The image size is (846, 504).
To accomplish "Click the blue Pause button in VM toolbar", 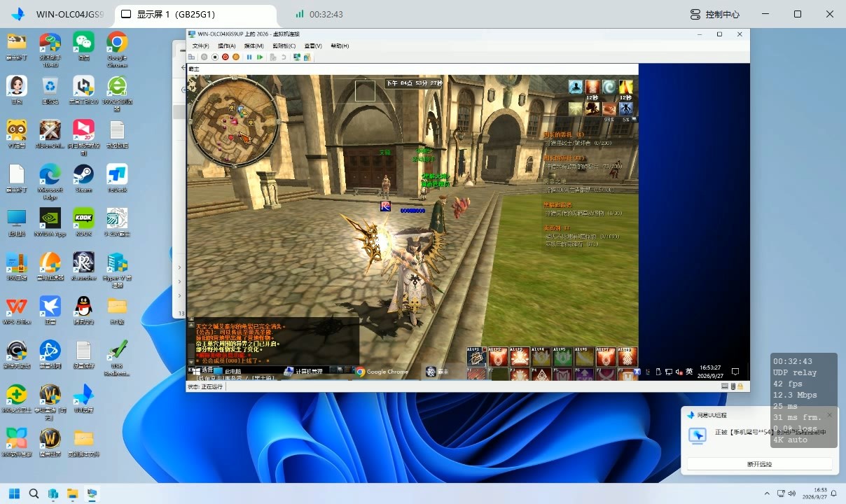I will click(x=249, y=57).
